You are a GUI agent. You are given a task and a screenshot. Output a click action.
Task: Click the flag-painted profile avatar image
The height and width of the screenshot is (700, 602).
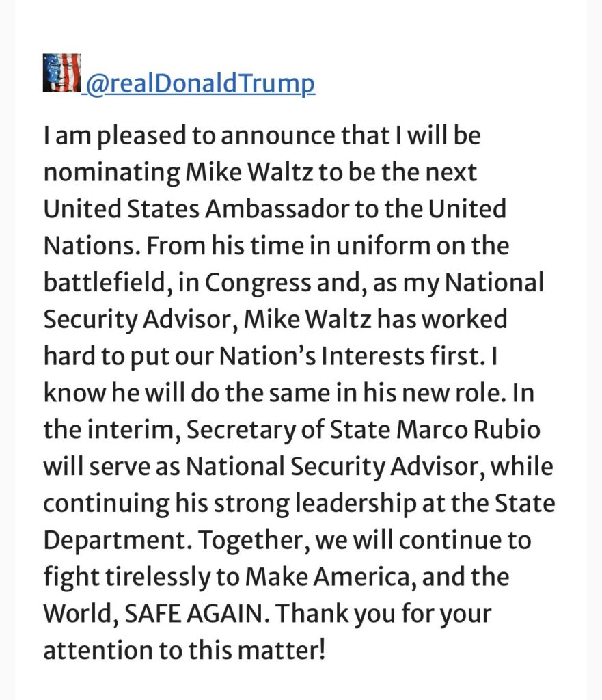pos(62,72)
